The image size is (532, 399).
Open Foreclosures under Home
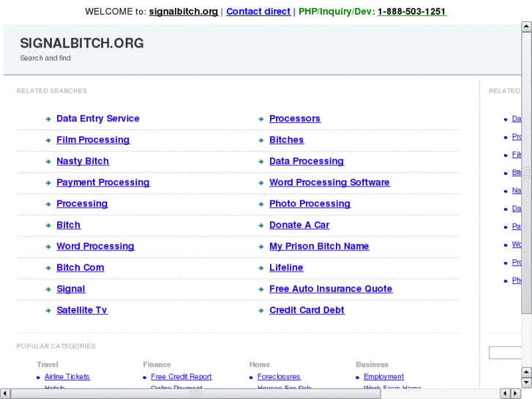(x=279, y=376)
